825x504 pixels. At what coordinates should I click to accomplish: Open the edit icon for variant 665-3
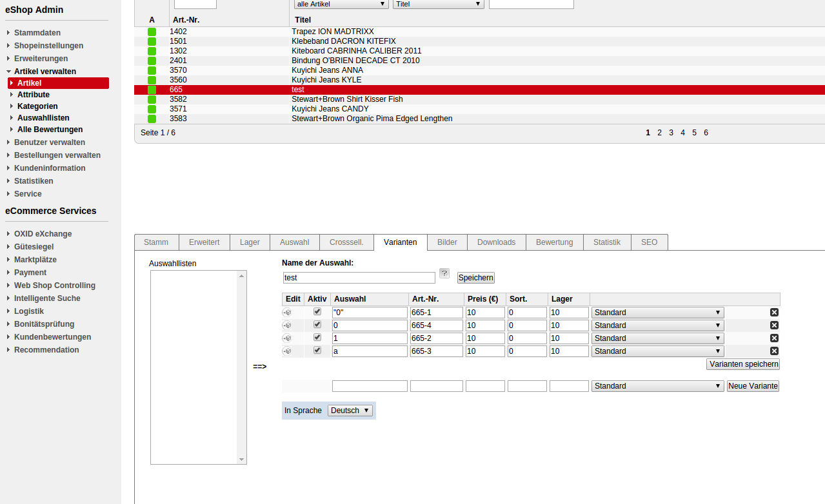pos(287,351)
